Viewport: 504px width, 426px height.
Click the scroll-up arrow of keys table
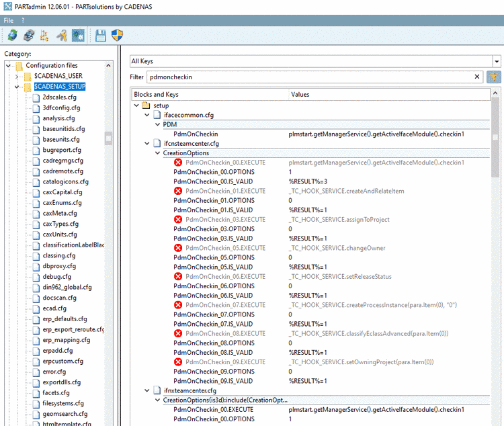tap(495, 93)
